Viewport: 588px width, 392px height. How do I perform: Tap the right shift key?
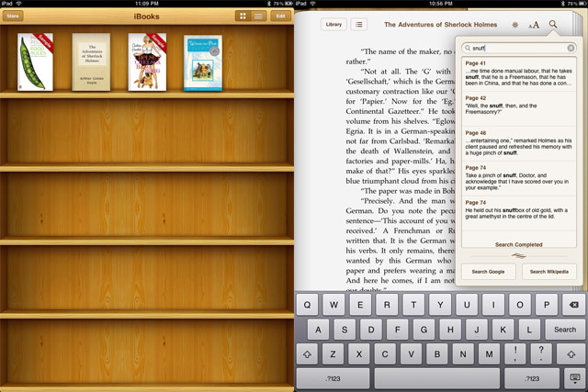point(571,353)
